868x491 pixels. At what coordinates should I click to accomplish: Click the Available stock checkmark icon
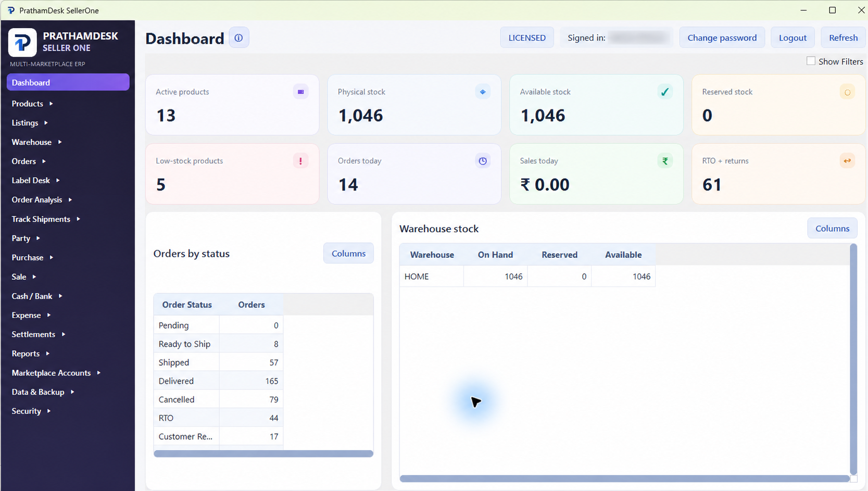pyautogui.click(x=665, y=92)
